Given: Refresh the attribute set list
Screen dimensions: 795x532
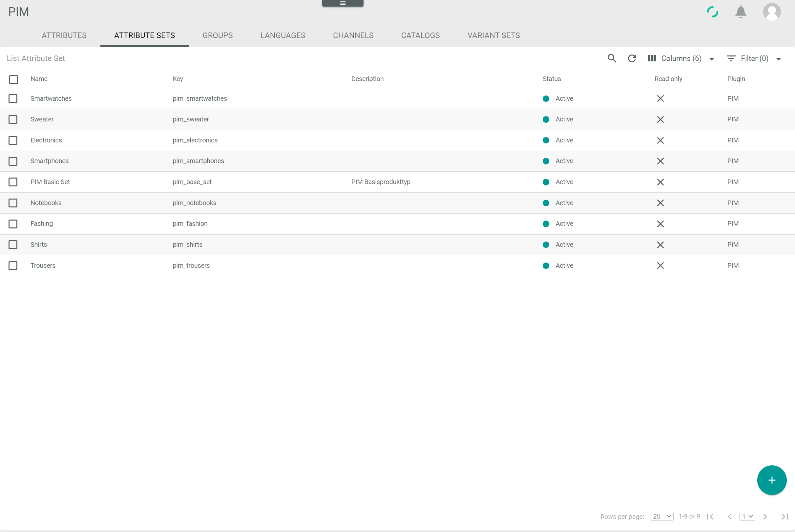Looking at the screenshot, I should [x=632, y=58].
